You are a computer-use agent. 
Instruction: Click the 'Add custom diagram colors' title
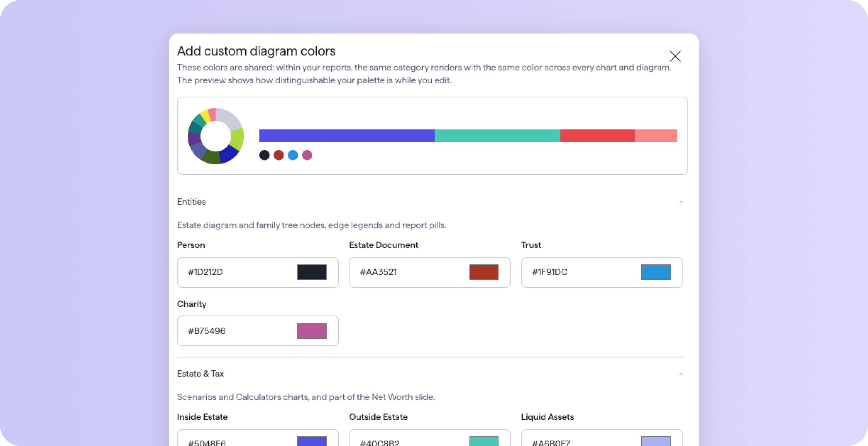[256, 51]
